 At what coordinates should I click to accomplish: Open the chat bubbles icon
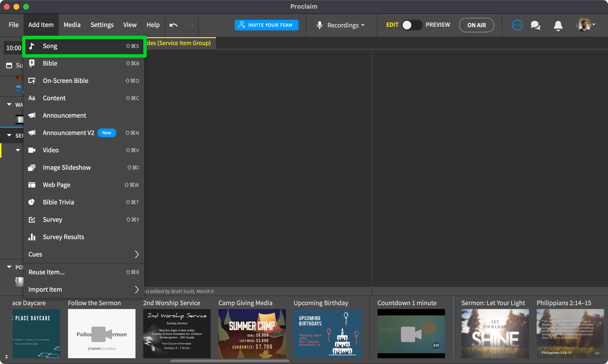[x=535, y=25]
